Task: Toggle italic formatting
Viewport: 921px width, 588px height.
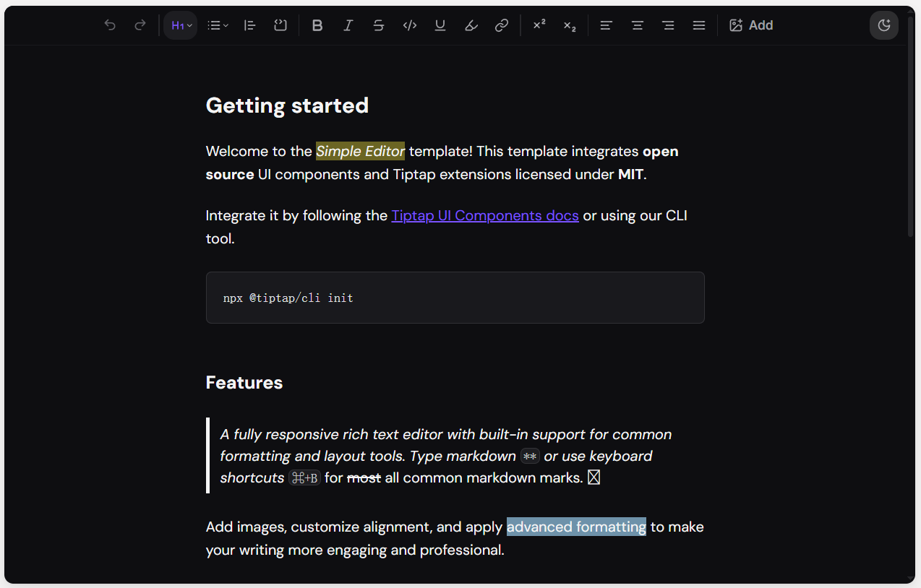Action: (x=348, y=25)
